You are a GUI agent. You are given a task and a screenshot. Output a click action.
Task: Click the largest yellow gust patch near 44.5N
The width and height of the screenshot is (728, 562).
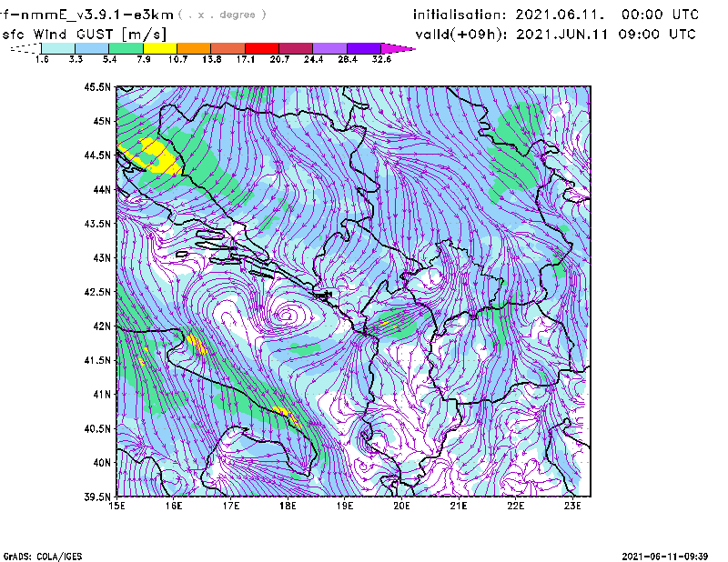[x=153, y=156]
